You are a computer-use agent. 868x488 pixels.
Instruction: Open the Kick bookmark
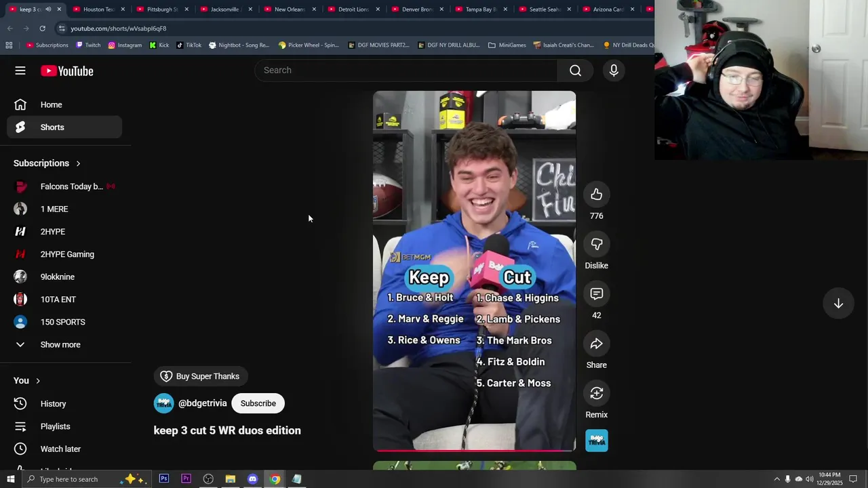pyautogui.click(x=159, y=45)
